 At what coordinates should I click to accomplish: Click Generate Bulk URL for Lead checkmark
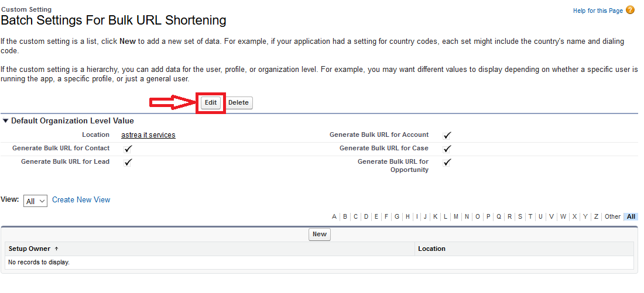[x=128, y=162]
